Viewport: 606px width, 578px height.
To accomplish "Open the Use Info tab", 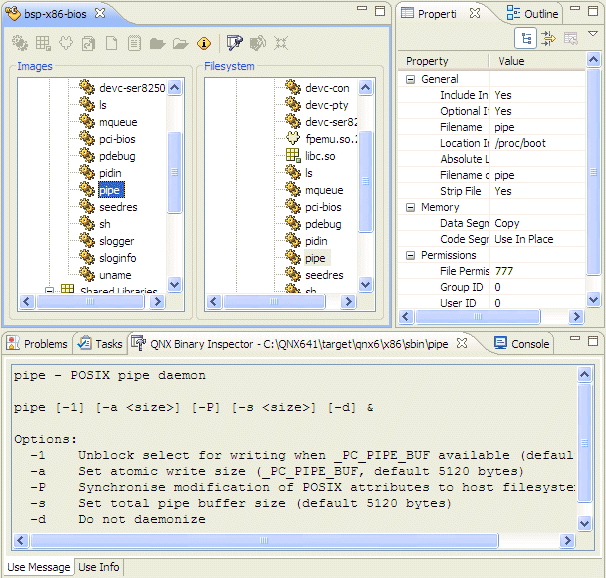I will click(x=99, y=567).
